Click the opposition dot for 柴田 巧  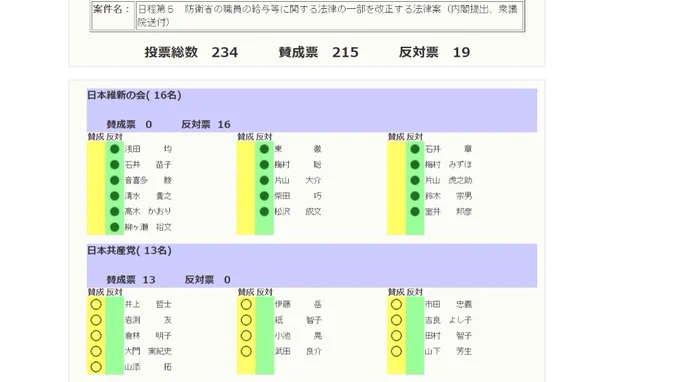pyautogui.click(x=264, y=196)
